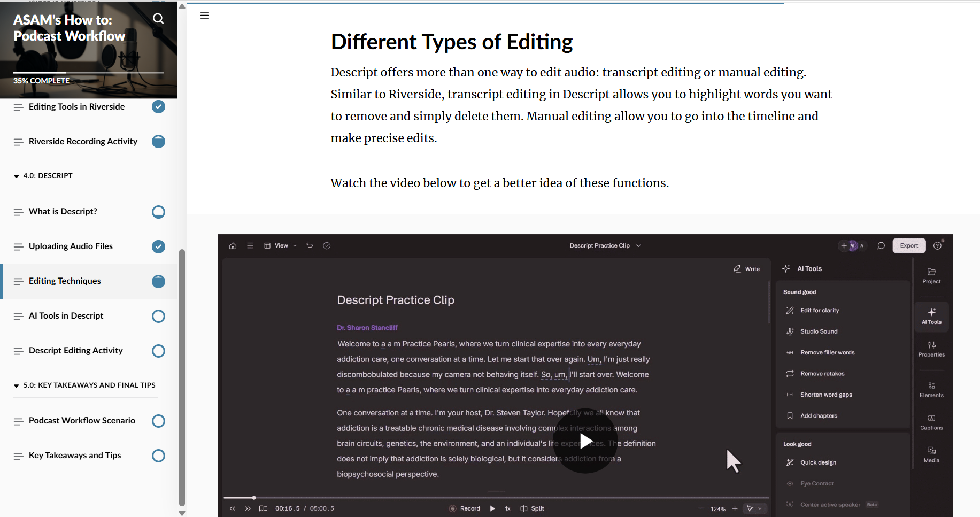
Task: Click the Split button
Action: [532, 508]
